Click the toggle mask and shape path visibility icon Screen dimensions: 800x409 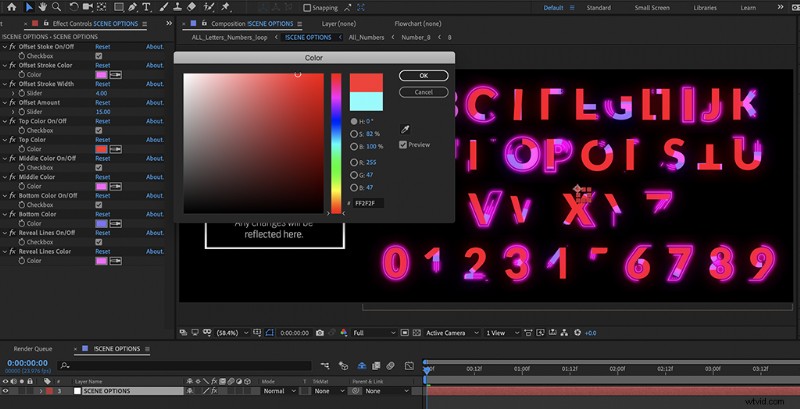[270, 333]
